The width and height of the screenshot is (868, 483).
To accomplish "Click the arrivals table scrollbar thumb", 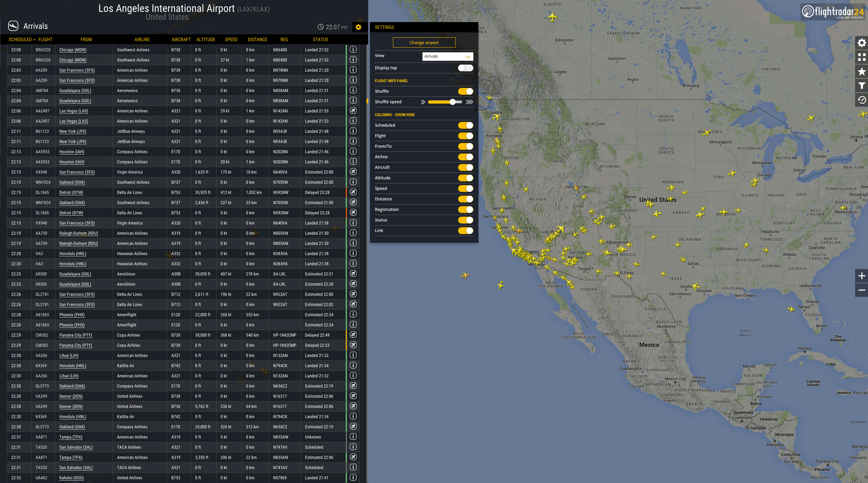I will coord(367,101).
